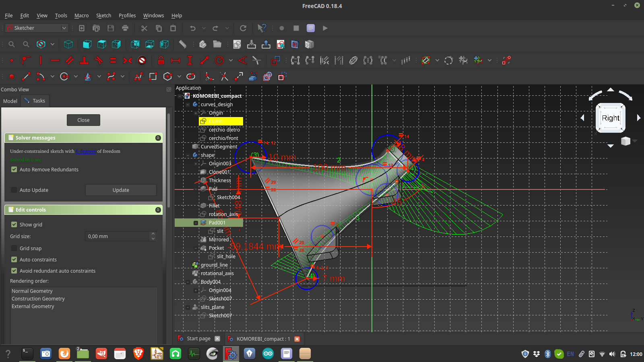
Task: Select Construction Geometry in rendering order
Action: pyautogui.click(x=38, y=298)
